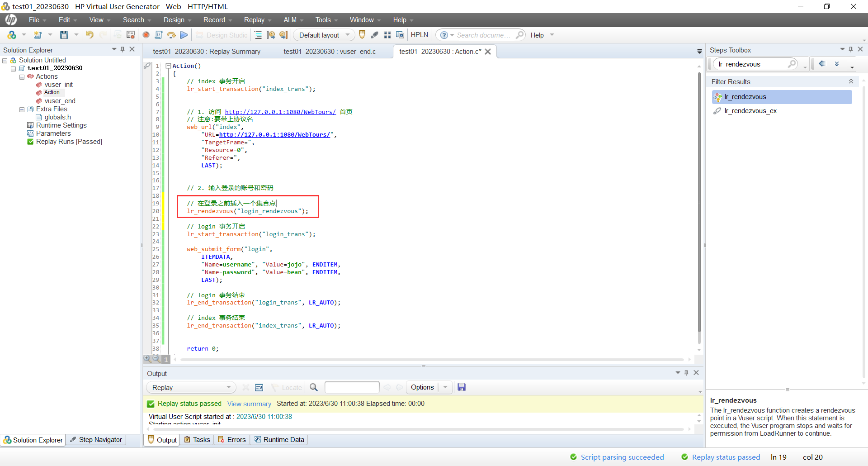
Task: Run step by step with the orange arrow
Action: point(171,35)
